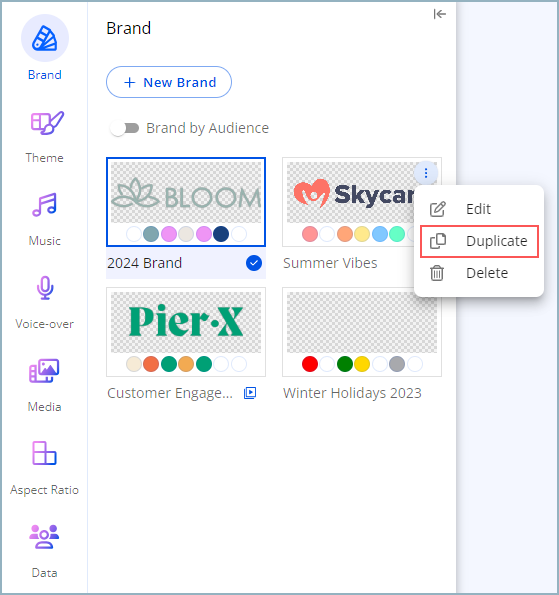This screenshot has height=595, width=559.
Task: Click the teal-gray swatch in 2024 Brand
Action: pyautogui.click(x=151, y=234)
